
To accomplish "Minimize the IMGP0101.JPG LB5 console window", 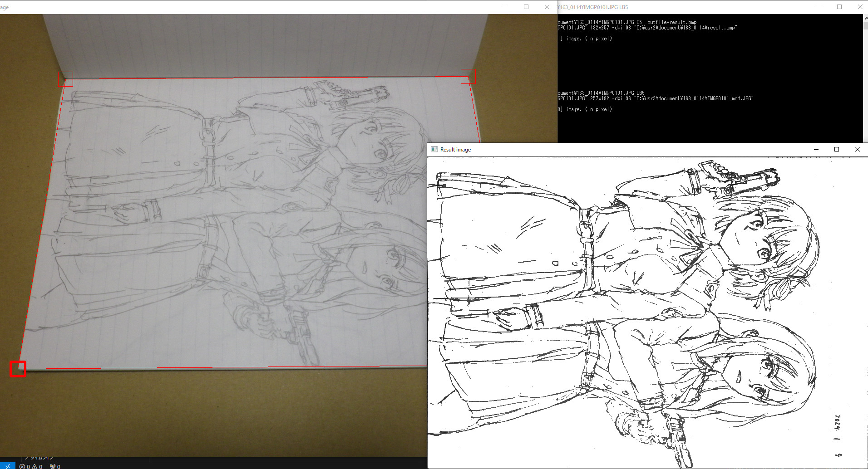I will 819,7.
